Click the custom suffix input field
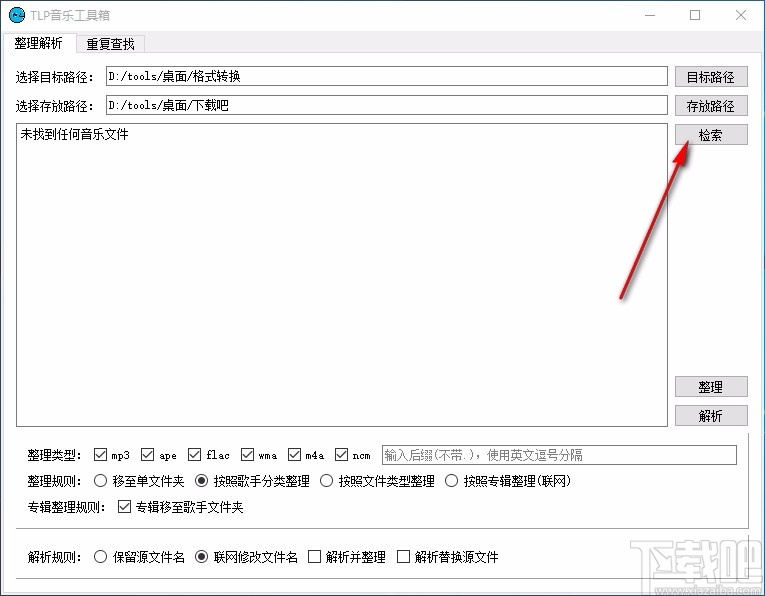Image resolution: width=765 pixels, height=596 pixels. 559,455
